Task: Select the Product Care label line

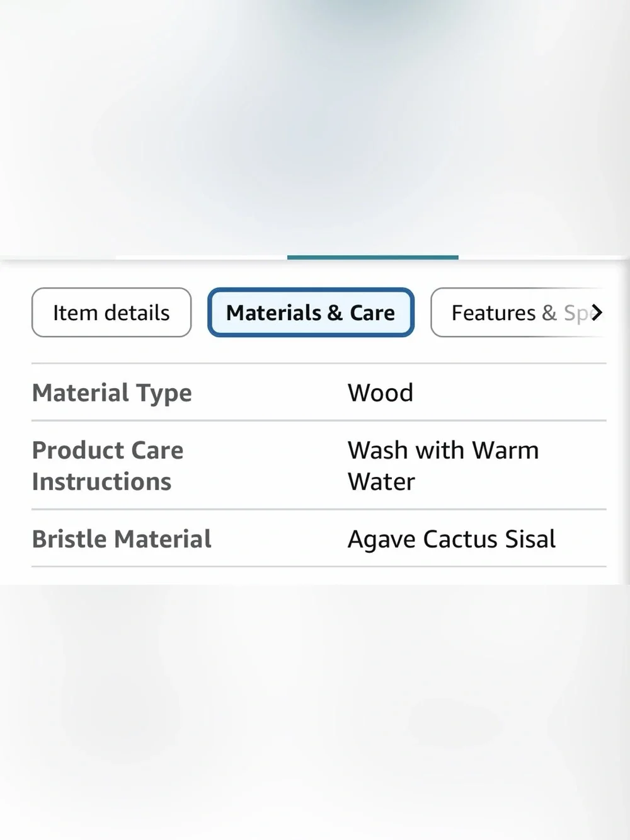Action: 108,450
